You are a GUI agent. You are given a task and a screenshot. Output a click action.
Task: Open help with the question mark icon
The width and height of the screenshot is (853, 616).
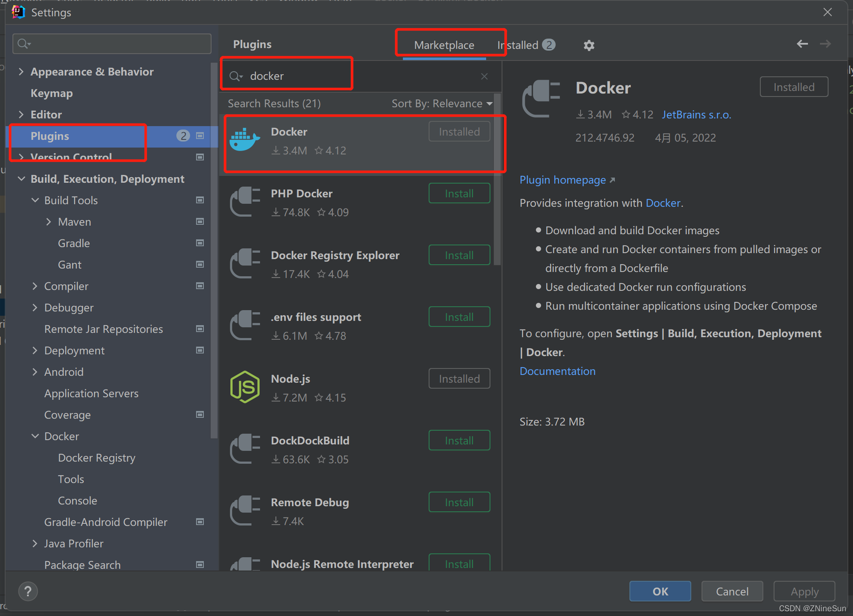coord(28,592)
